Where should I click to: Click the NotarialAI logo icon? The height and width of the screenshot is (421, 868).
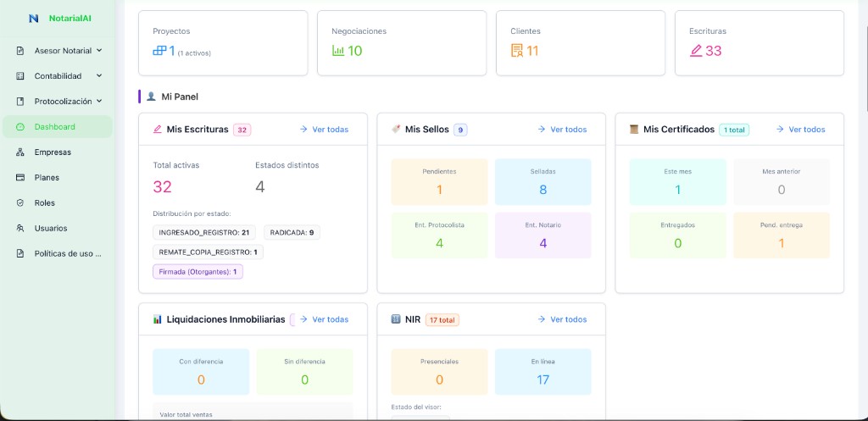[33, 18]
